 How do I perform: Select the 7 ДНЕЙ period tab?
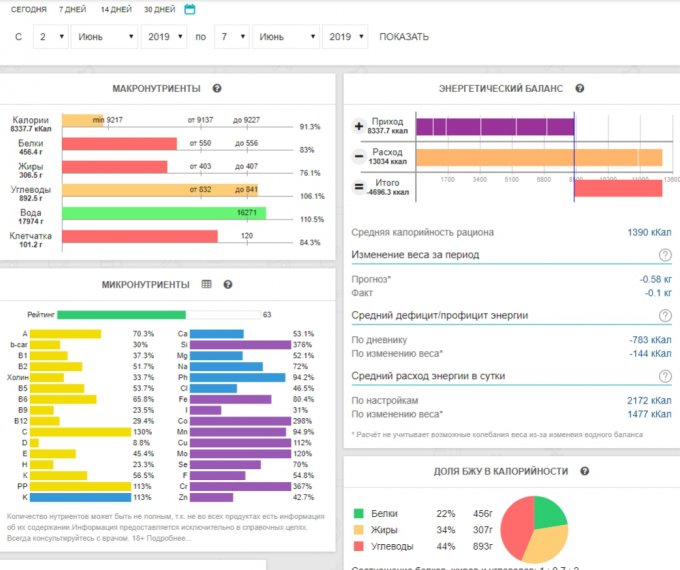pyautogui.click(x=72, y=9)
